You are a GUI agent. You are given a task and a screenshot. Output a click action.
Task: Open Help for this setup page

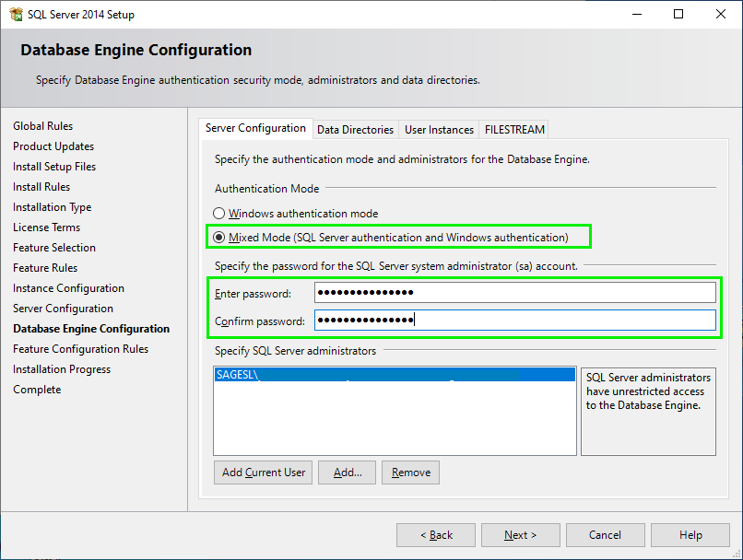pyautogui.click(x=690, y=534)
